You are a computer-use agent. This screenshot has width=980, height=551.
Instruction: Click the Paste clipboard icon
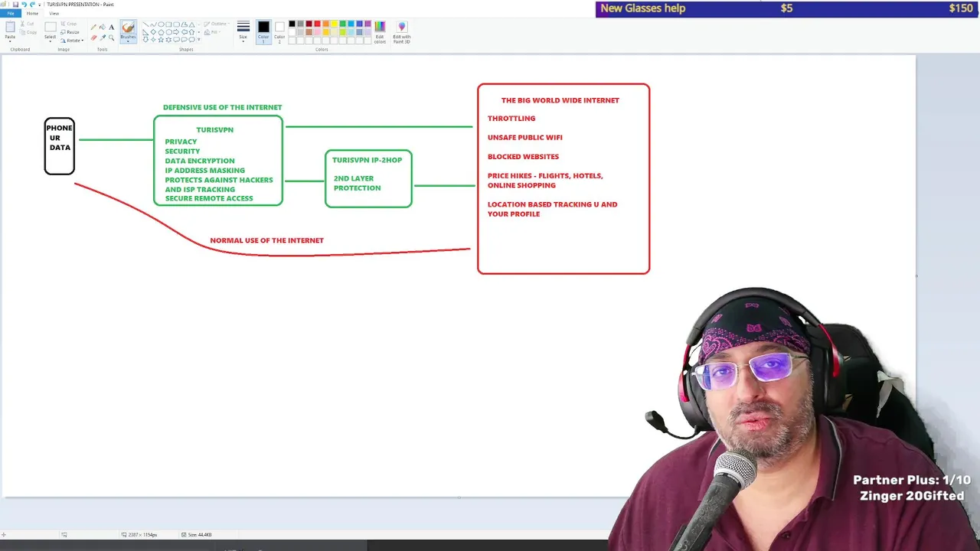click(x=10, y=27)
